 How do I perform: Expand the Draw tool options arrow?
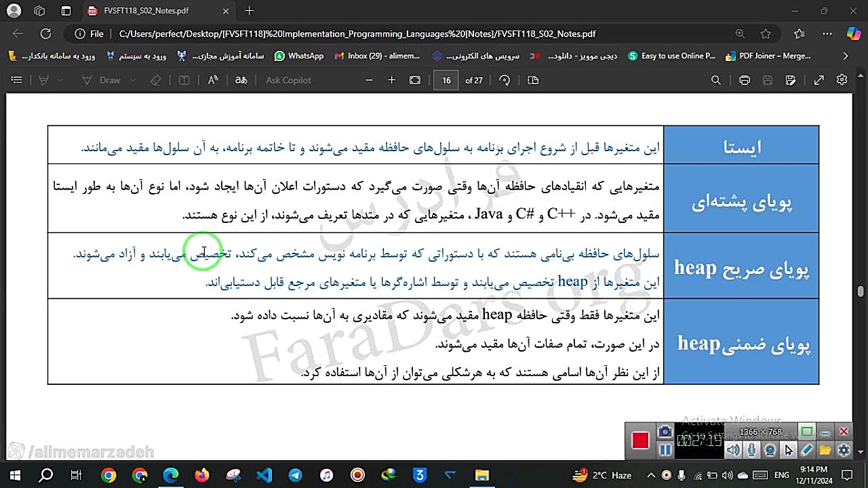pyautogui.click(x=132, y=80)
